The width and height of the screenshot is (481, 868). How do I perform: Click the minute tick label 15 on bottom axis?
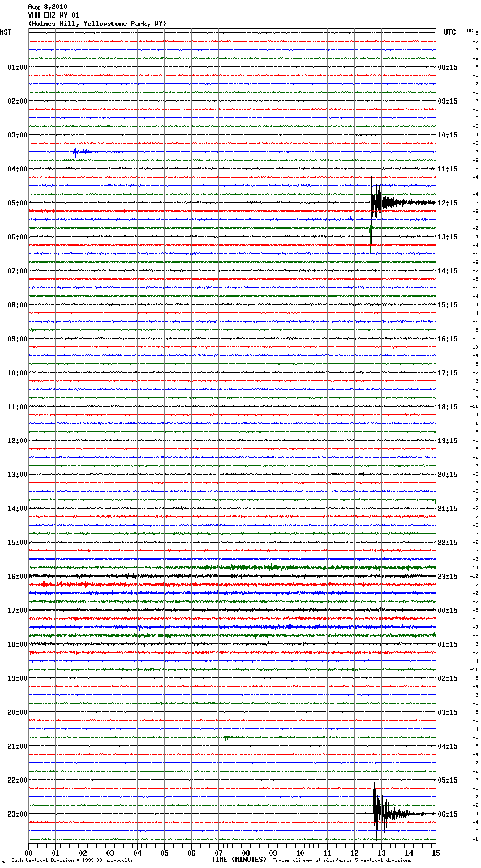click(x=436, y=853)
